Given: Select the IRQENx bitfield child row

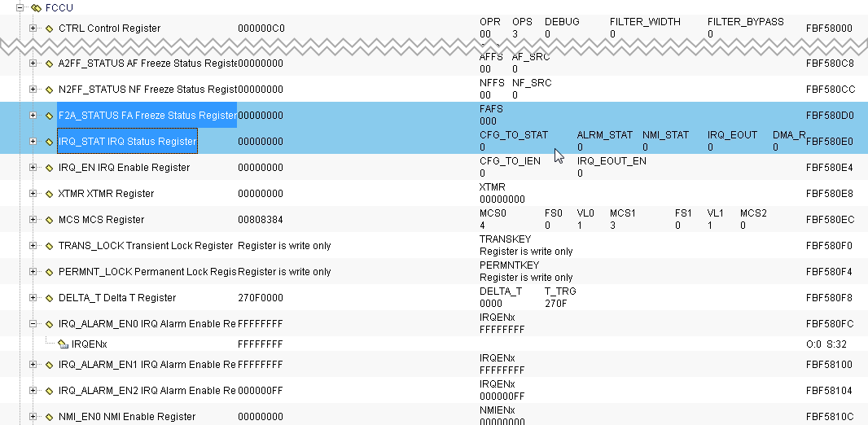Looking at the screenshot, I should point(89,344).
